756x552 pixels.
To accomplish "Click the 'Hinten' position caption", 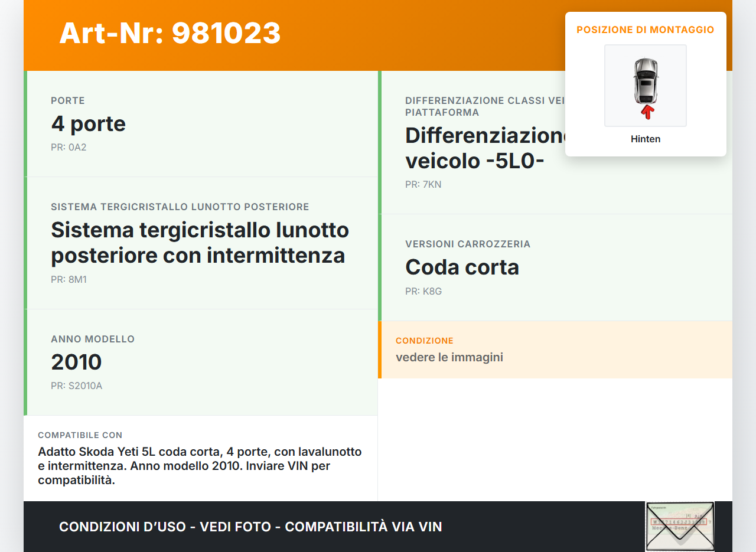I will [646, 139].
